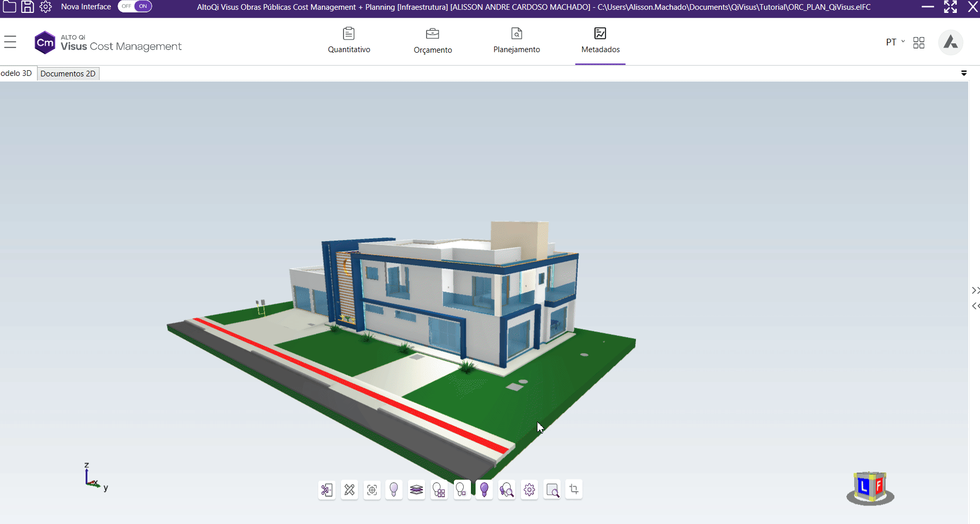The width and height of the screenshot is (980, 524).
Task: Toggle the solid purple light bulb visibility
Action: (x=484, y=489)
